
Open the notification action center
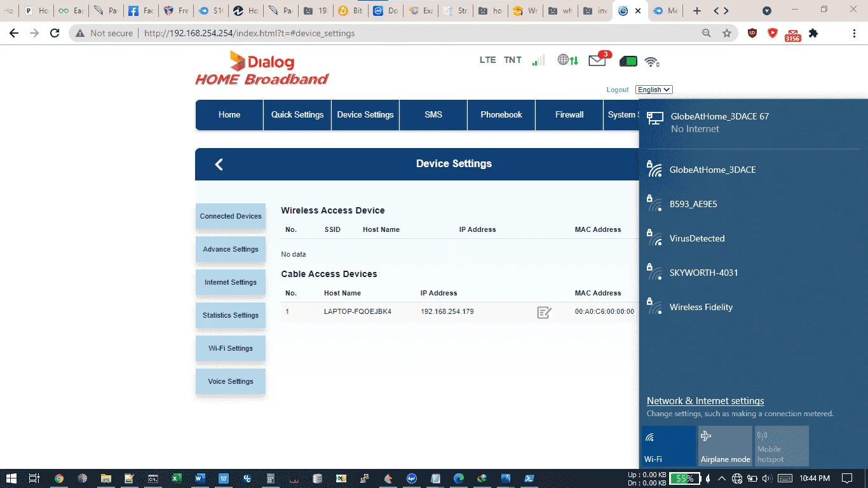847,478
